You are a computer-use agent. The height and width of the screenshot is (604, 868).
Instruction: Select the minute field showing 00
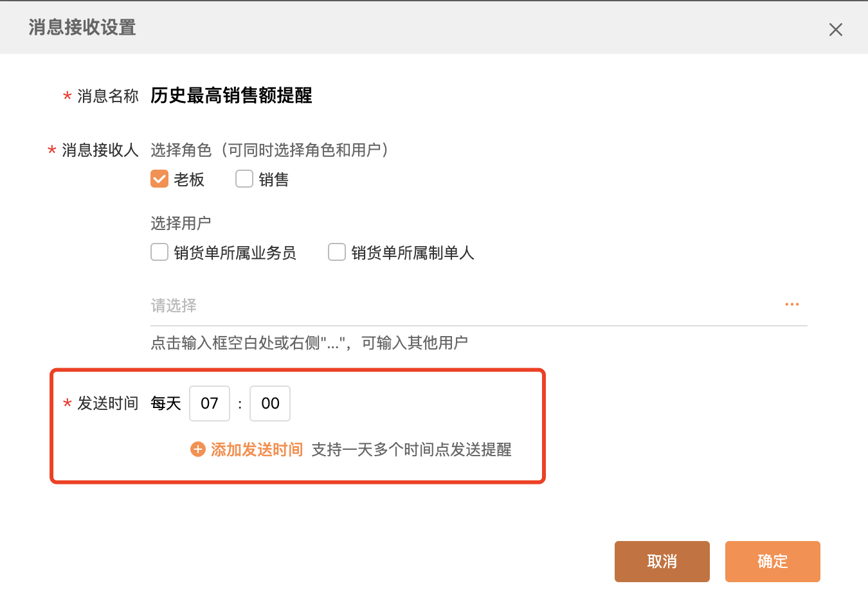269,403
